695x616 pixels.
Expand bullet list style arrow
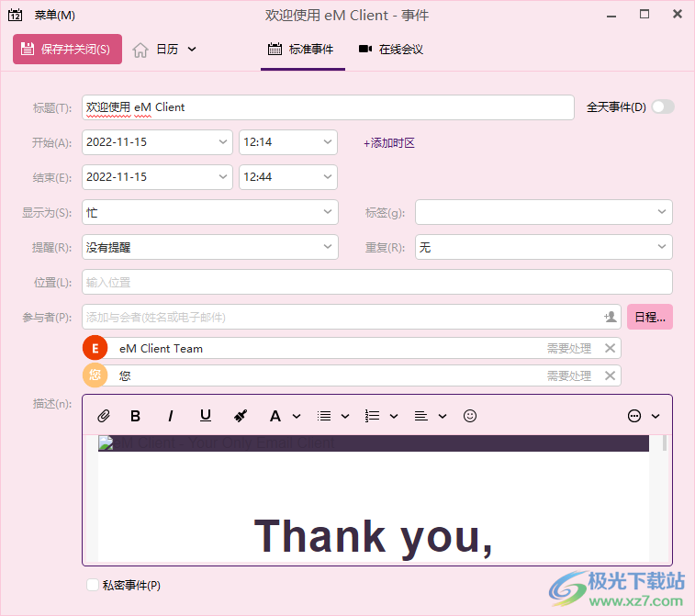coord(345,416)
